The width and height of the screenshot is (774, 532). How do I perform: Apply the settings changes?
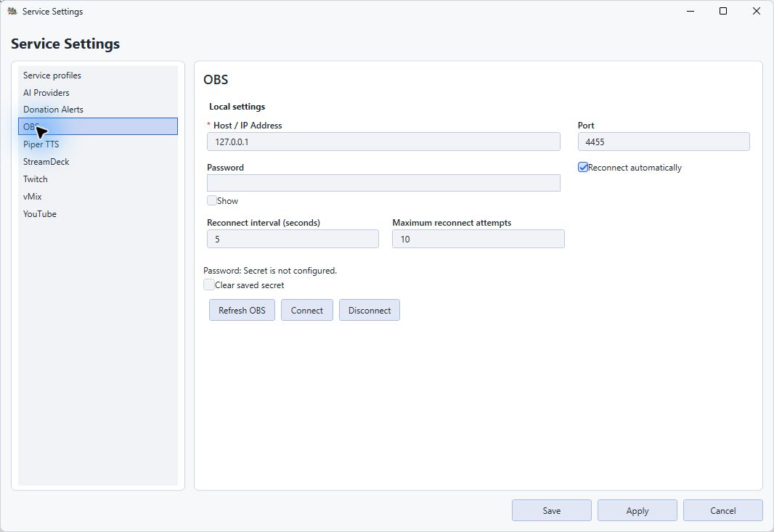point(637,510)
